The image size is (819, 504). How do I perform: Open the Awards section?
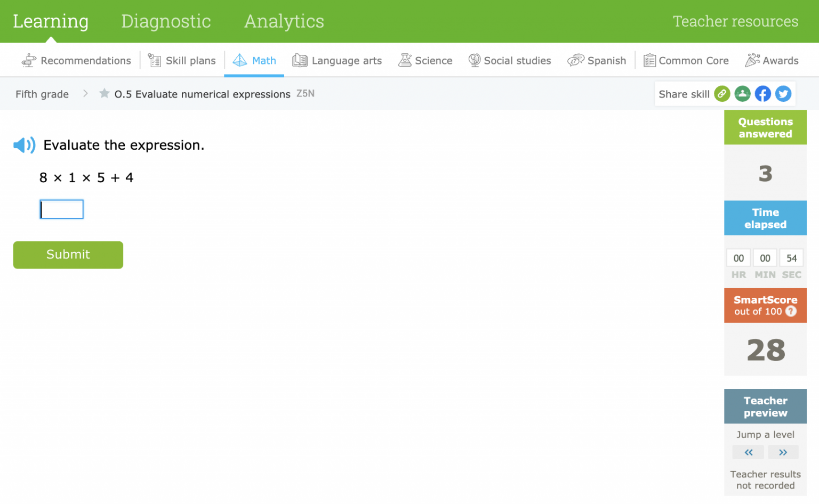coord(772,60)
